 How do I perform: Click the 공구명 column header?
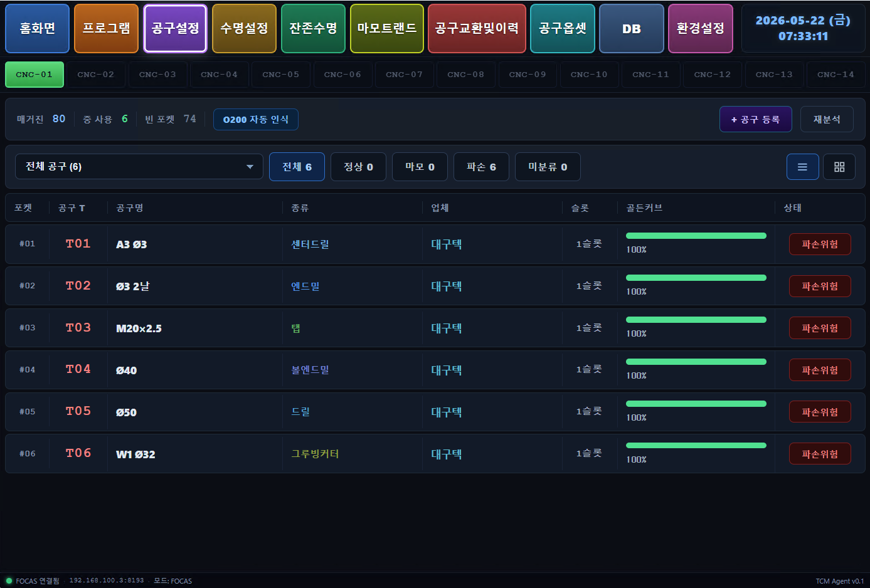point(130,208)
